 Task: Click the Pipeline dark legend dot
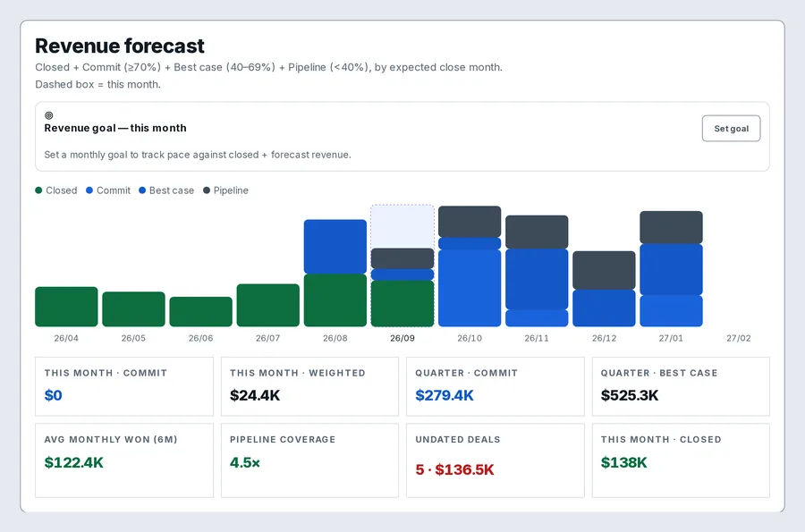point(207,190)
